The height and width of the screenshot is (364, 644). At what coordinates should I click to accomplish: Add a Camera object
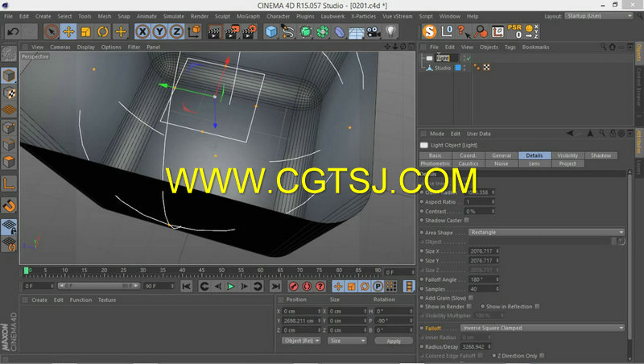[x=374, y=31]
